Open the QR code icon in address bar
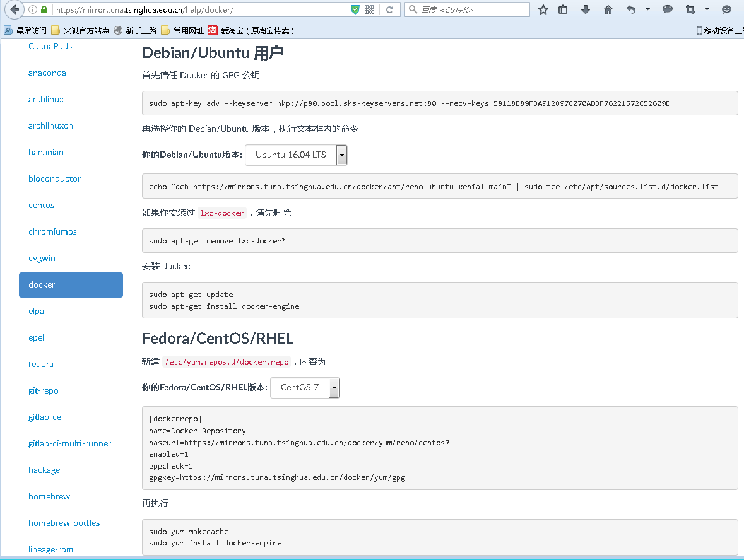The width and height of the screenshot is (744, 560). coord(369,9)
